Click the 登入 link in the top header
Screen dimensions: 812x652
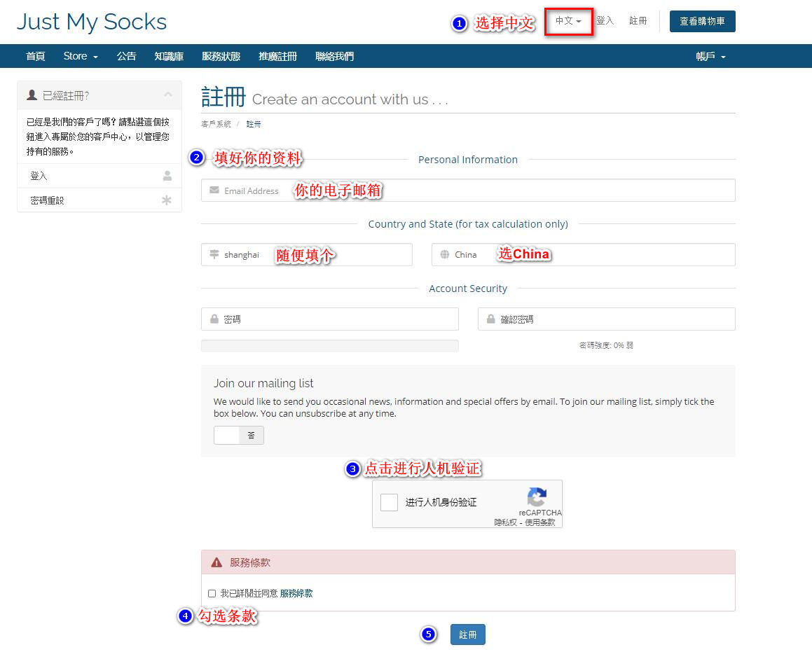tap(605, 21)
